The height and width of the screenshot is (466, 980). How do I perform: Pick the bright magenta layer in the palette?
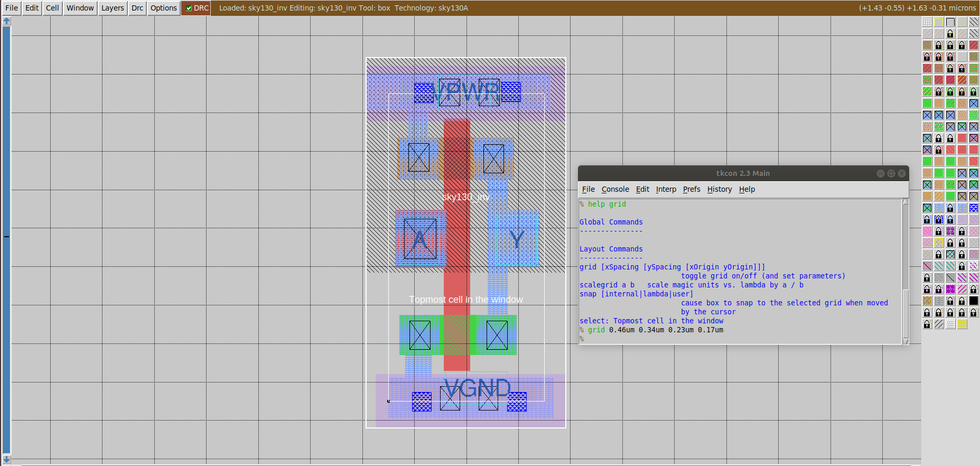click(950, 289)
